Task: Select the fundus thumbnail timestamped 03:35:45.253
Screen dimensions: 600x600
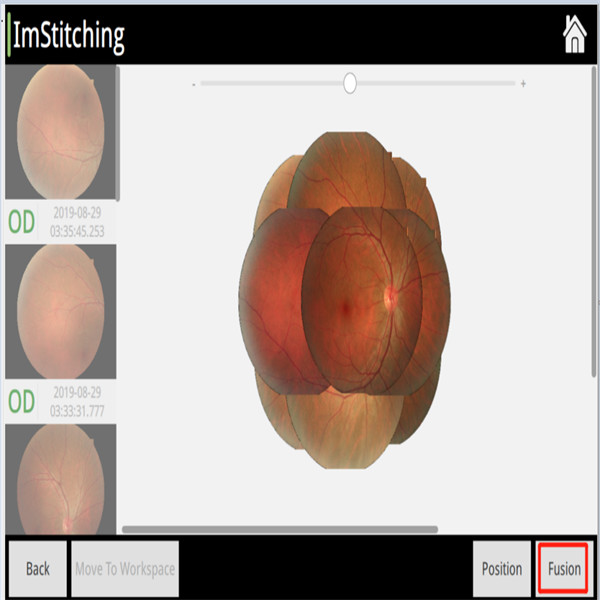Action: [60, 132]
